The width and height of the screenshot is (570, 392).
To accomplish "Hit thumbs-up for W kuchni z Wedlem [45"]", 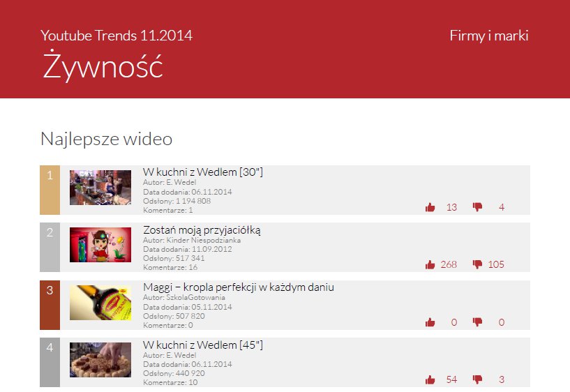I will pyautogui.click(x=430, y=379).
